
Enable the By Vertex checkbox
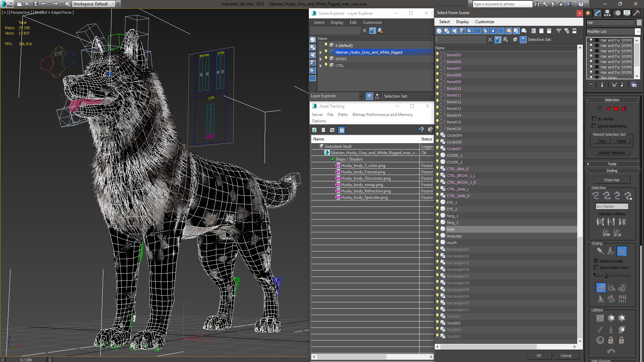click(594, 119)
